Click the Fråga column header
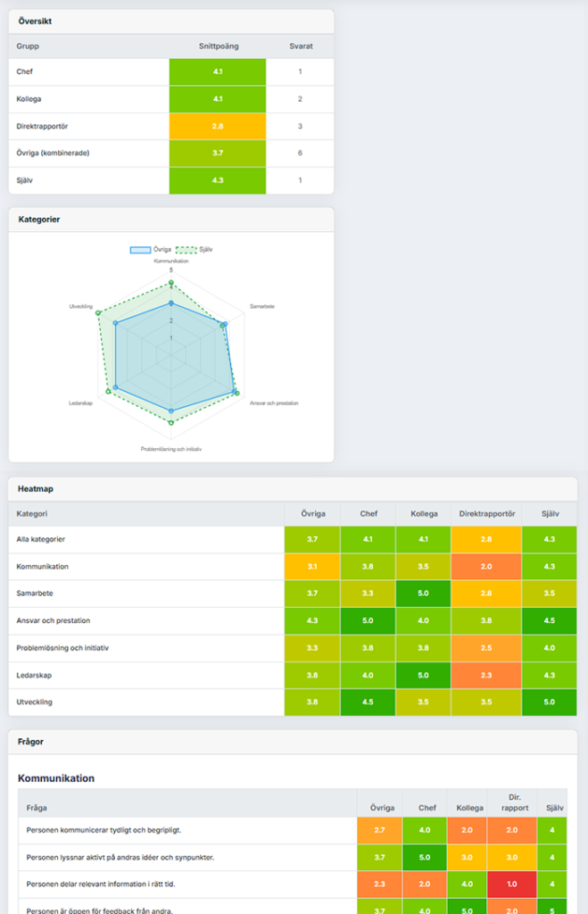The width and height of the screenshot is (588, 914). pos(37,808)
